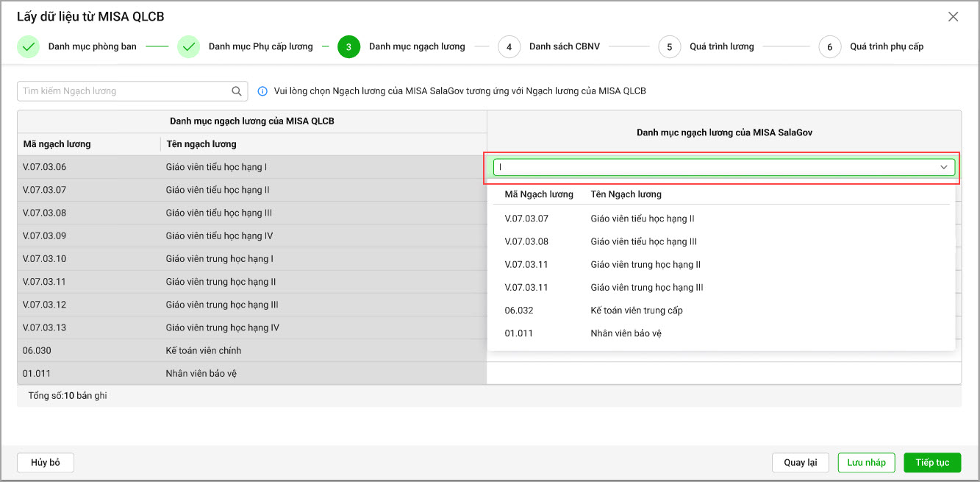Go to Danh sách CBNV step
Screen dimensions: 980x482
pyautogui.click(x=564, y=46)
